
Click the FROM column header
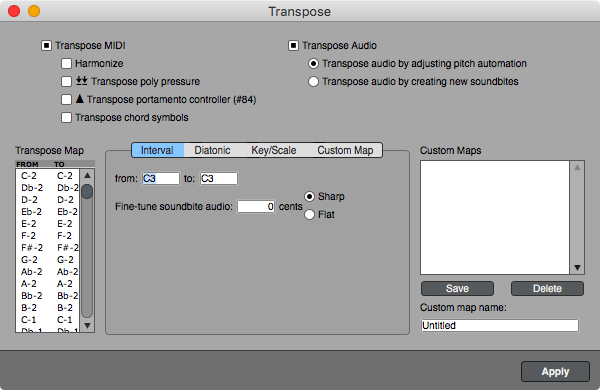27,164
